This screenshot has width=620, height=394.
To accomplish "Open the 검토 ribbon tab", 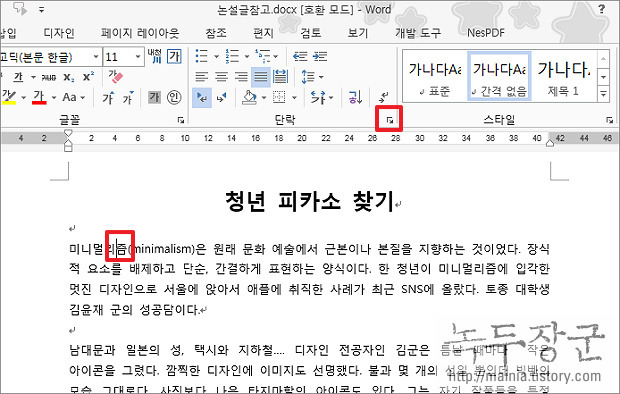I will [x=311, y=33].
